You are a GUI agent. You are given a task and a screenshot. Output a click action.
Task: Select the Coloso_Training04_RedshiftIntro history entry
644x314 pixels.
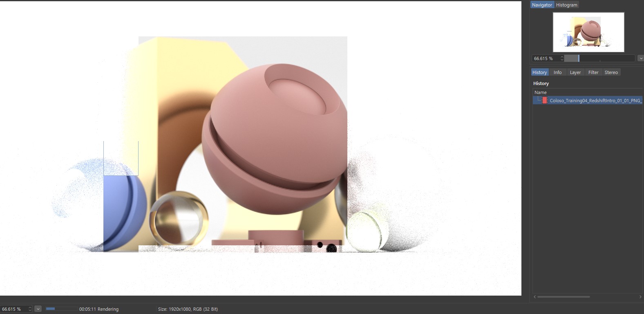595,101
